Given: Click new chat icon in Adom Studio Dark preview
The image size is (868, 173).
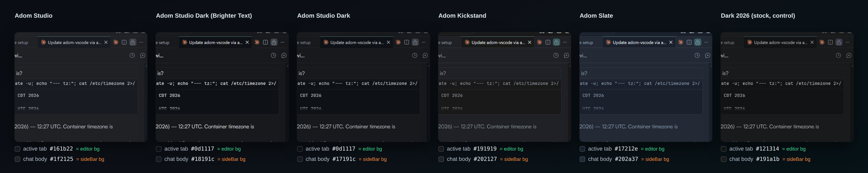Looking at the screenshot, I should pyautogui.click(x=425, y=55).
